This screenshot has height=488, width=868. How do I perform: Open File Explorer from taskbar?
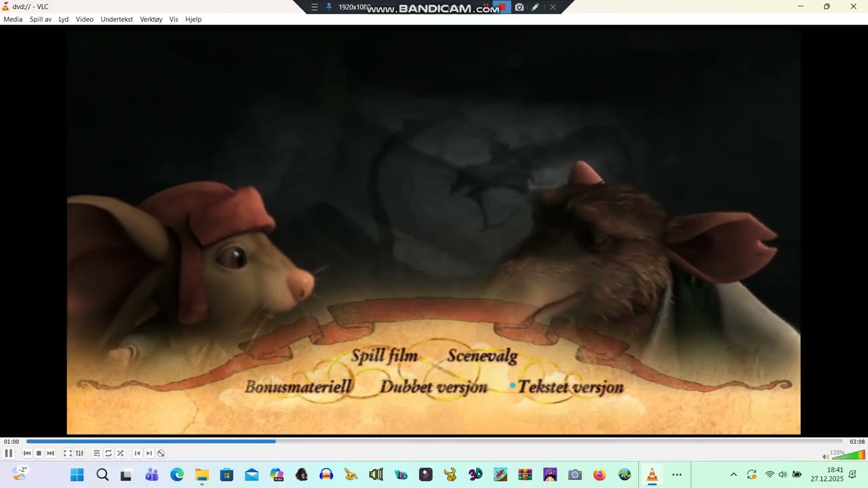pos(201,474)
